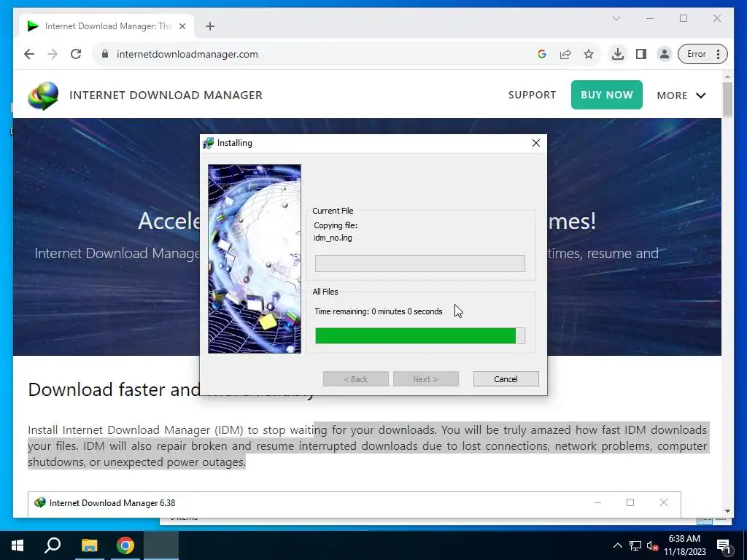Click the All Files green progress bar

click(x=419, y=335)
